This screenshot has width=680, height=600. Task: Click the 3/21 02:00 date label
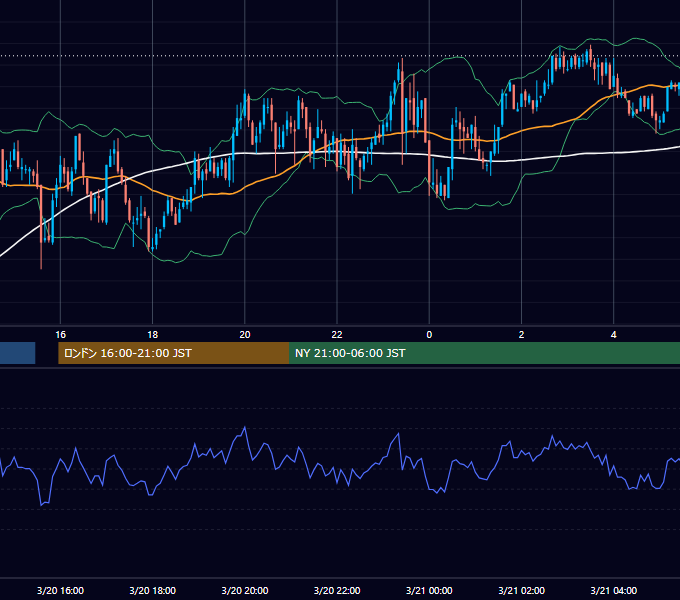[x=521, y=590]
